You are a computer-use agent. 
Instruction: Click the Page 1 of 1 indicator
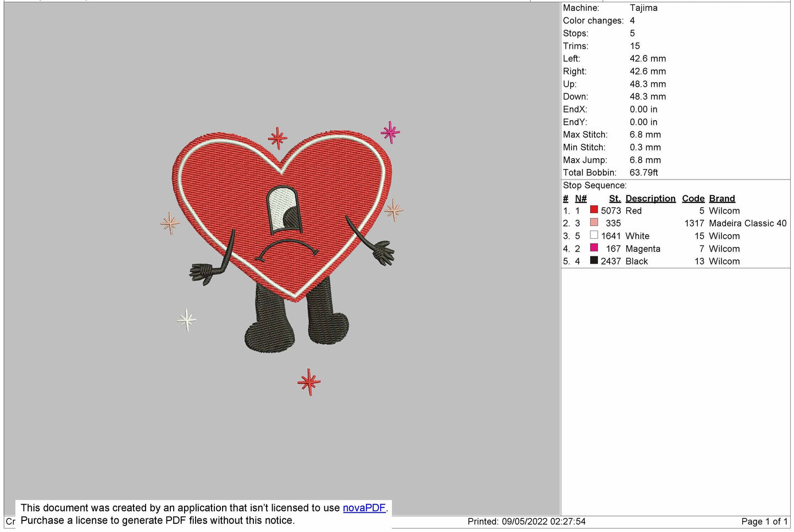764,522
